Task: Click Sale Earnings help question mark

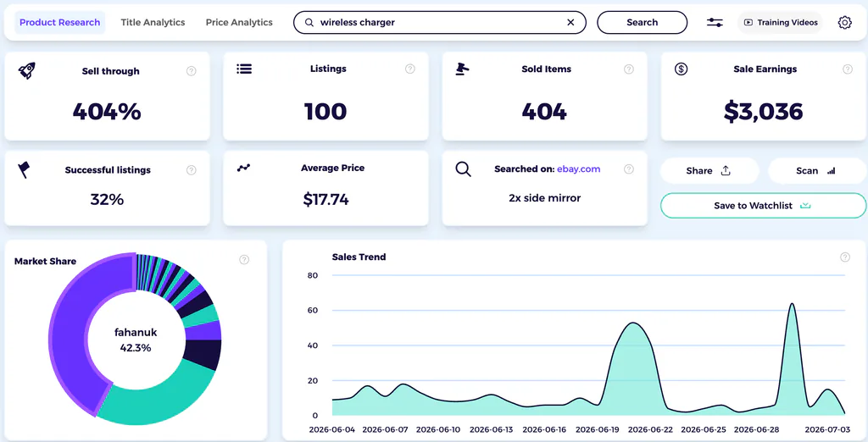Action: [x=848, y=69]
